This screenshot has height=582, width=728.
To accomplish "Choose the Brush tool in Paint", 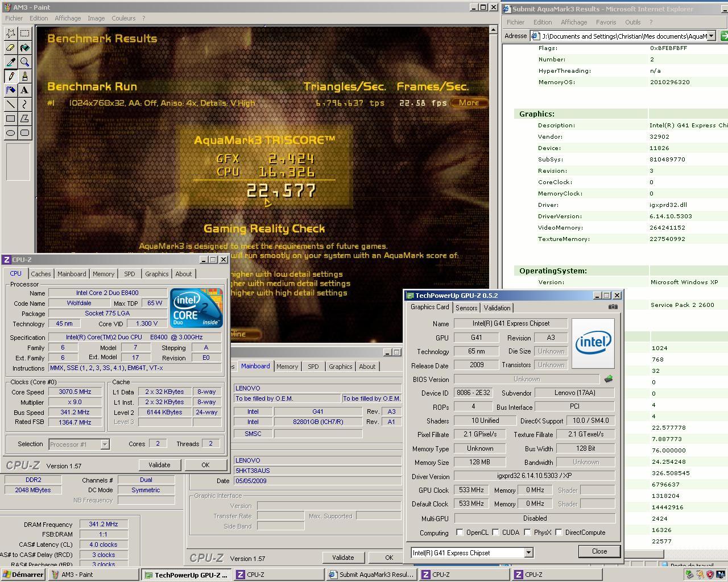I will click(x=25, y=76).
